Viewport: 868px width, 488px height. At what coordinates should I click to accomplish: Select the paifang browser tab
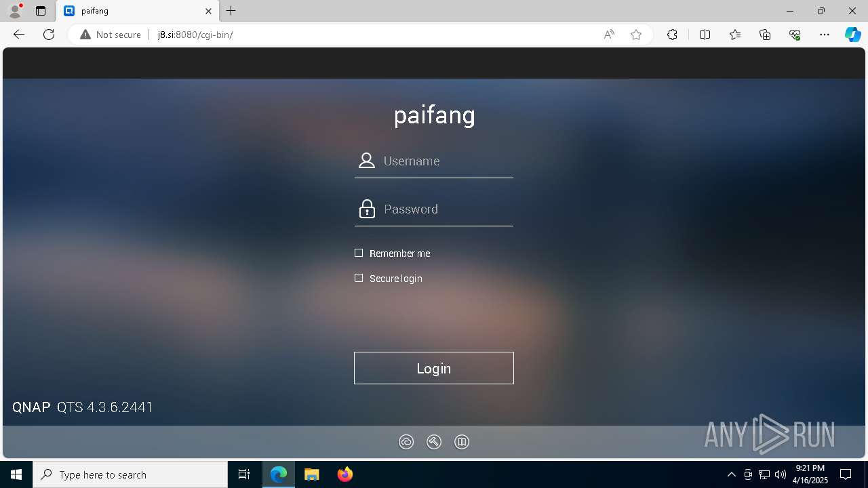pyautogui.click(x=138, y=11)
